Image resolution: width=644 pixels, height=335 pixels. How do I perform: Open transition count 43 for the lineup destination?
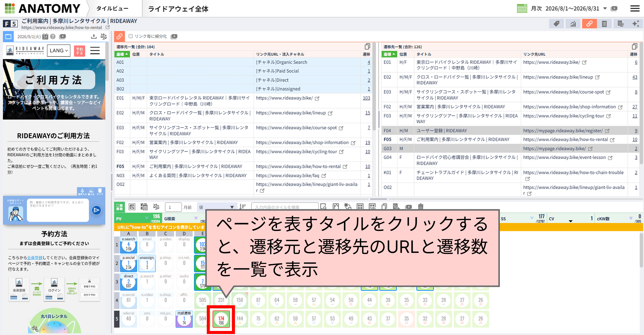pos(635,77)
